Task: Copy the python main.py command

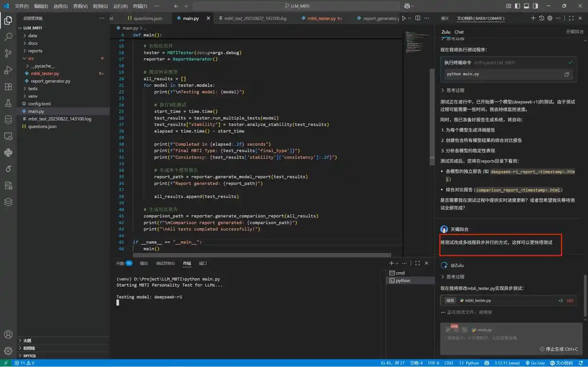Action: (x=567, y=74)
